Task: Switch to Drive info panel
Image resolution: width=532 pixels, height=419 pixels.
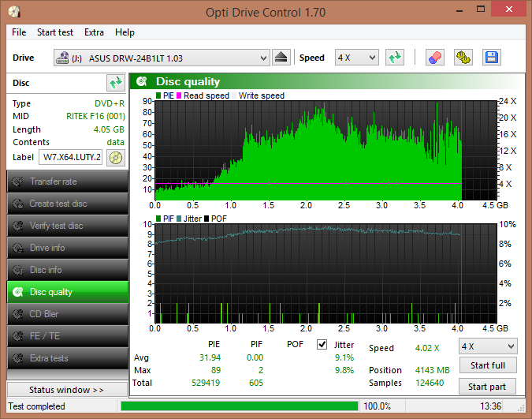Action: (x=68, y=248)
